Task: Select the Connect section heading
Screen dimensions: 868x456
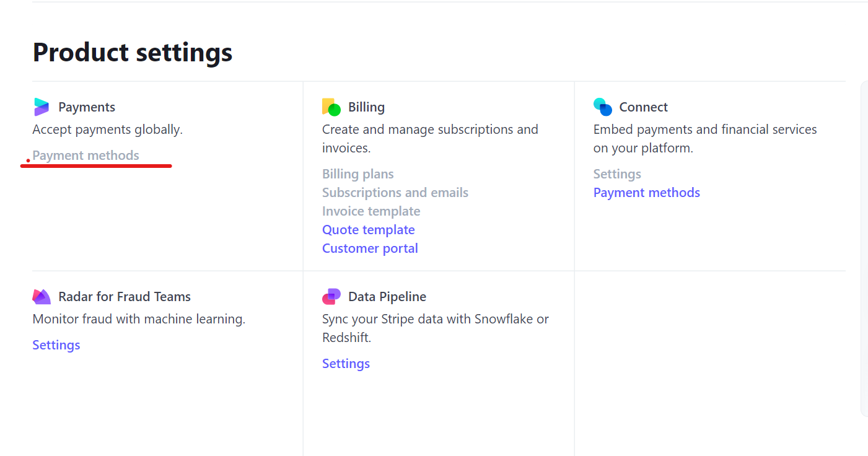Action: (643, 107)
